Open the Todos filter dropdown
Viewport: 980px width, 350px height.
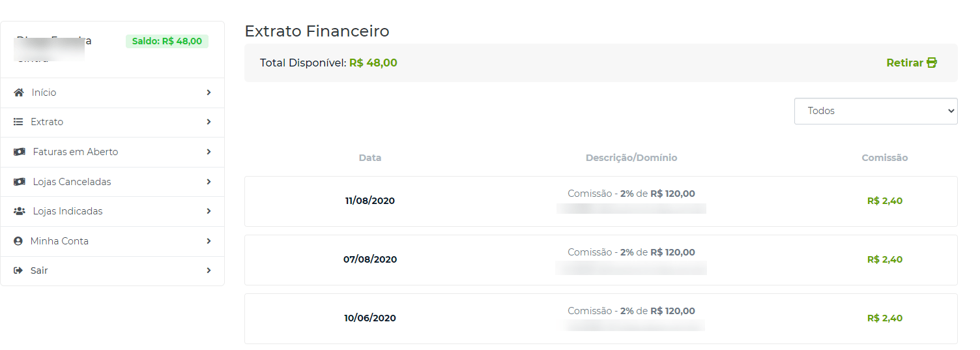point(876,111)
